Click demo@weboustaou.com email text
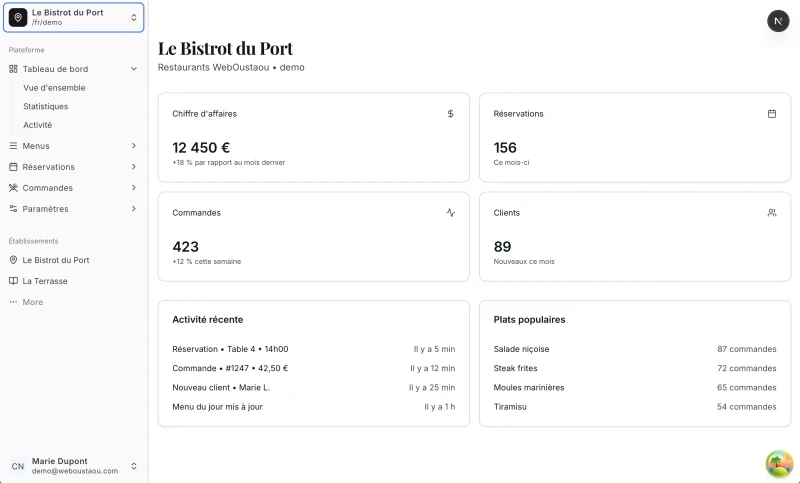This screenshot has width=800, height=483. click(x=74, y=471)
